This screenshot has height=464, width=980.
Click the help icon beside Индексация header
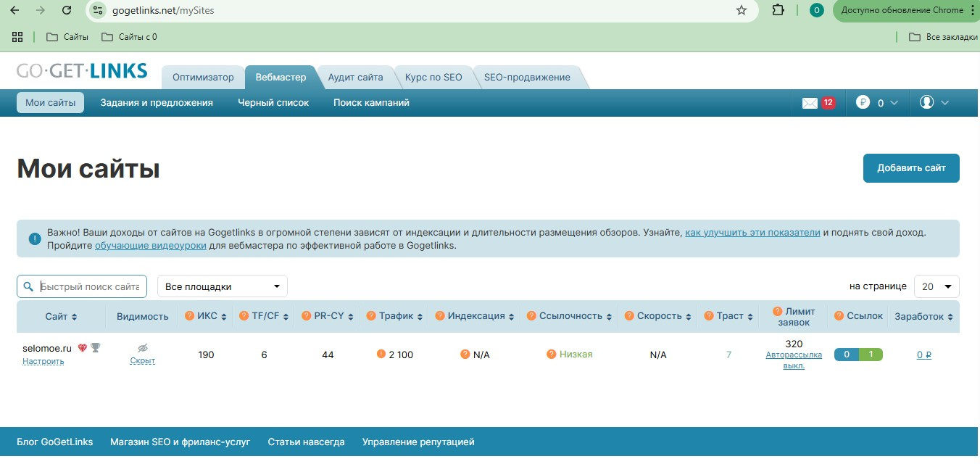[x=440, y=316]
